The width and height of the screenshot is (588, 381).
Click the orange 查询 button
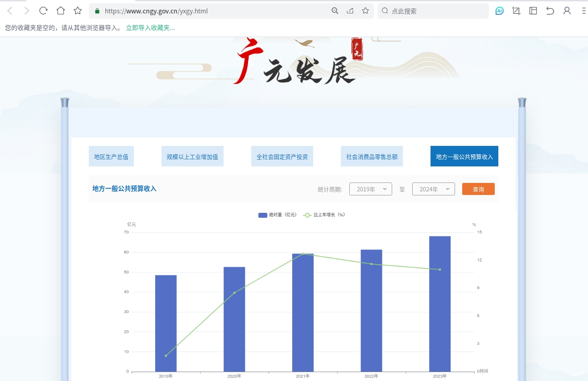(x=478, y=189)
